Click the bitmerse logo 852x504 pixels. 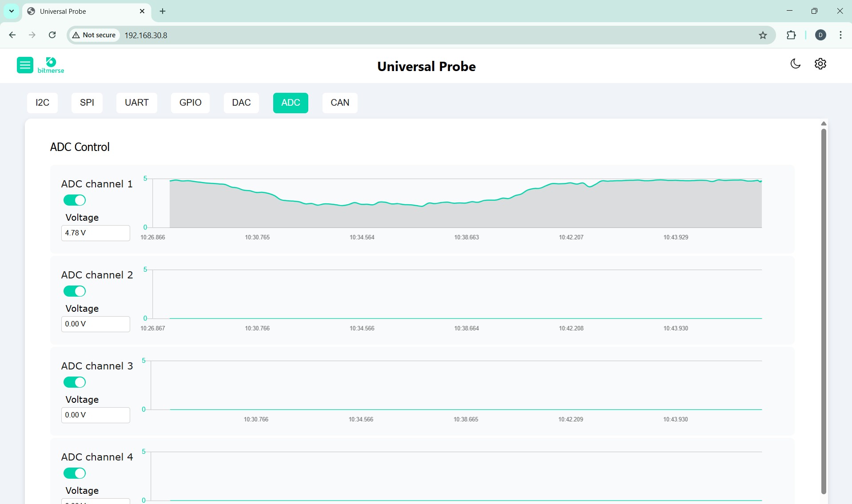pyautogui.click(x=51, y=65)
